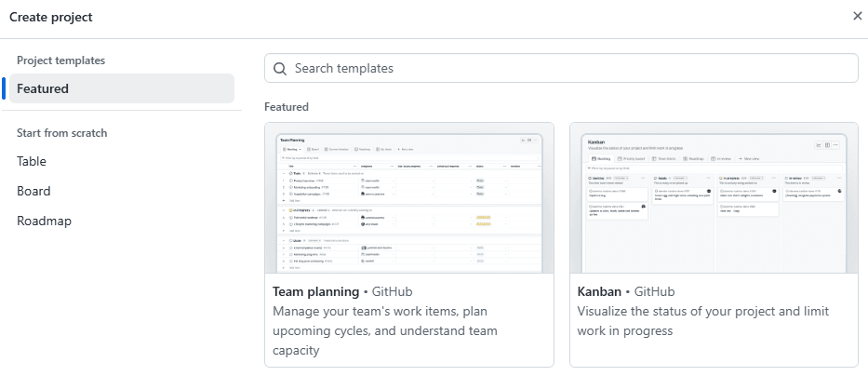This screenshot has height=376, width=868.
Task: Close the Create project dialog
Action: 858,16
